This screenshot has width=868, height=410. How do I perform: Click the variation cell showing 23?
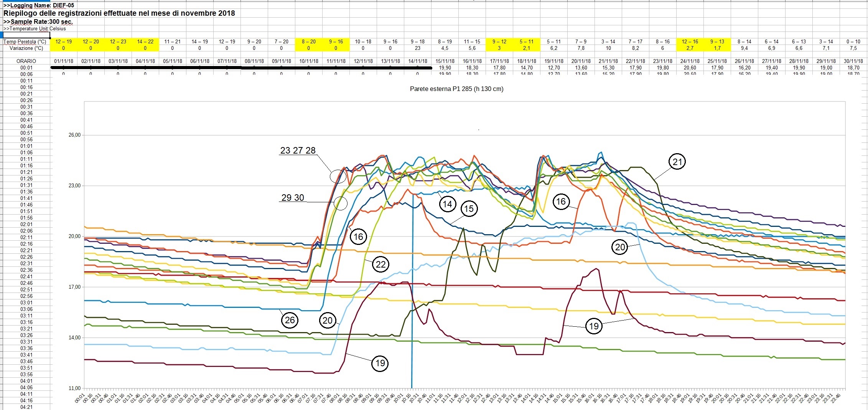[x=417, y=48]
